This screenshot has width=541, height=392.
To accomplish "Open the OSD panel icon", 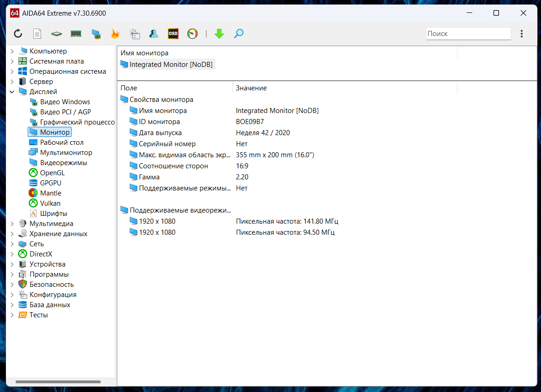I will [x=173, y=34].
